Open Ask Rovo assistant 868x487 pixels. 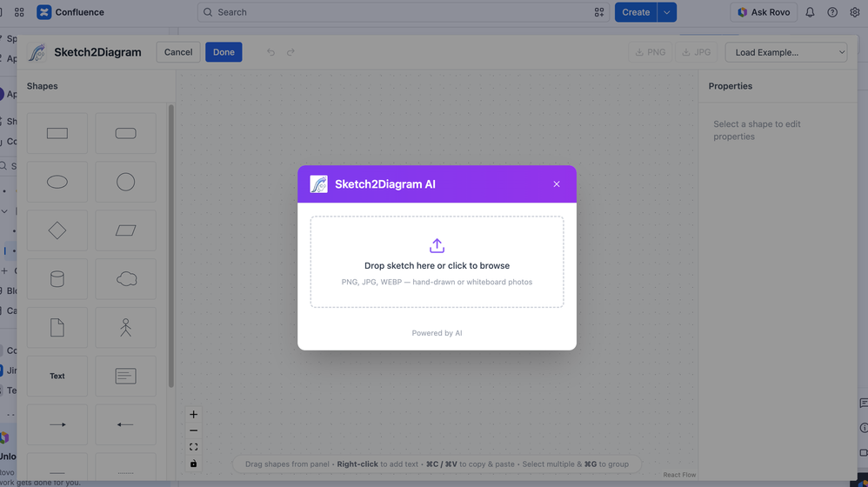764,12
